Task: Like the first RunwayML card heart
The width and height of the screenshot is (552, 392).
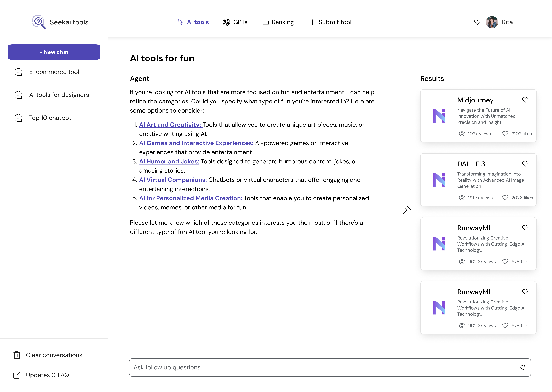Action: pos(525,228)
